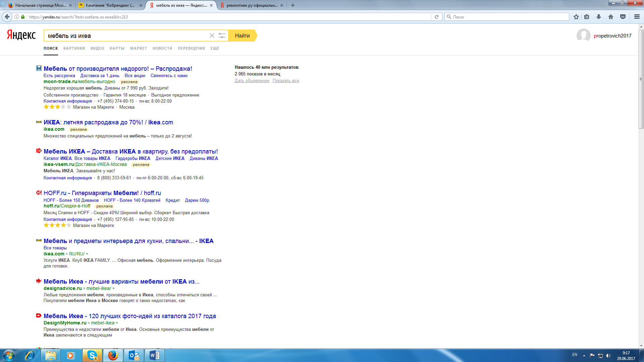Viewport: 644px width, 362px height.
Task: Click the home page icon
Action: tap(611, 17)
